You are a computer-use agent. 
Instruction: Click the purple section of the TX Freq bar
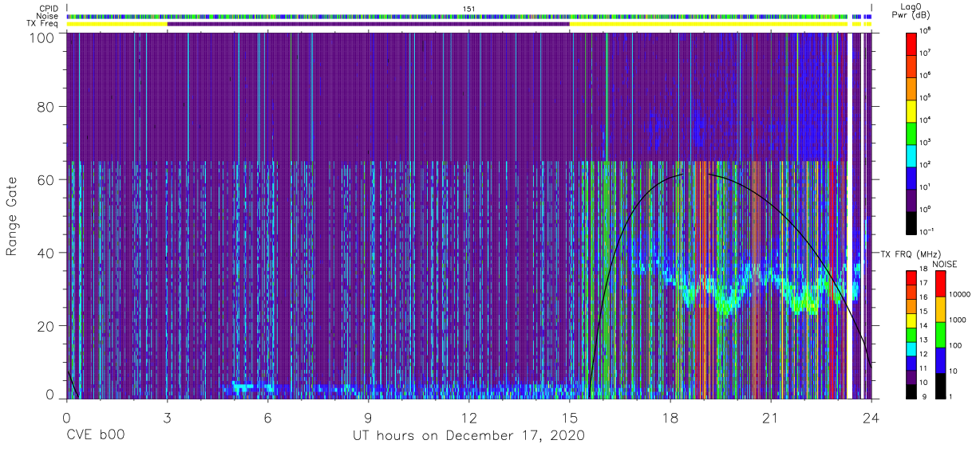tap(368, 24)
